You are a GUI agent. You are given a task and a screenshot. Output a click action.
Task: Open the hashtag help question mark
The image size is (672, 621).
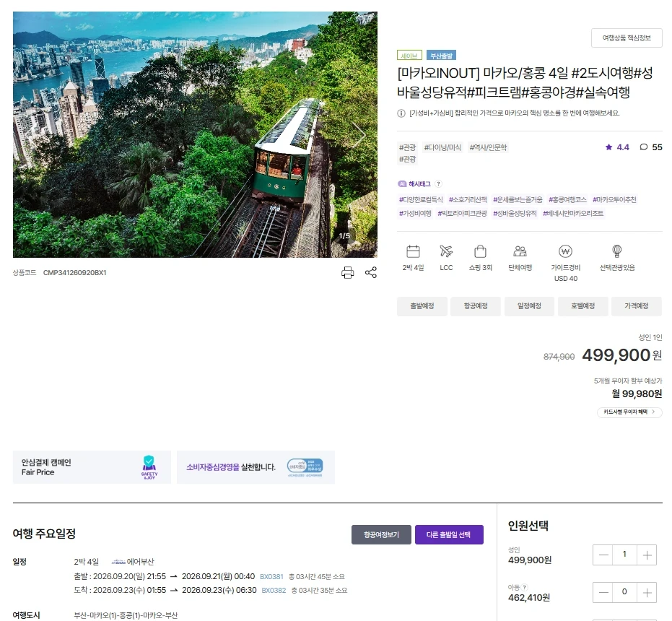[x=438, y=184]
